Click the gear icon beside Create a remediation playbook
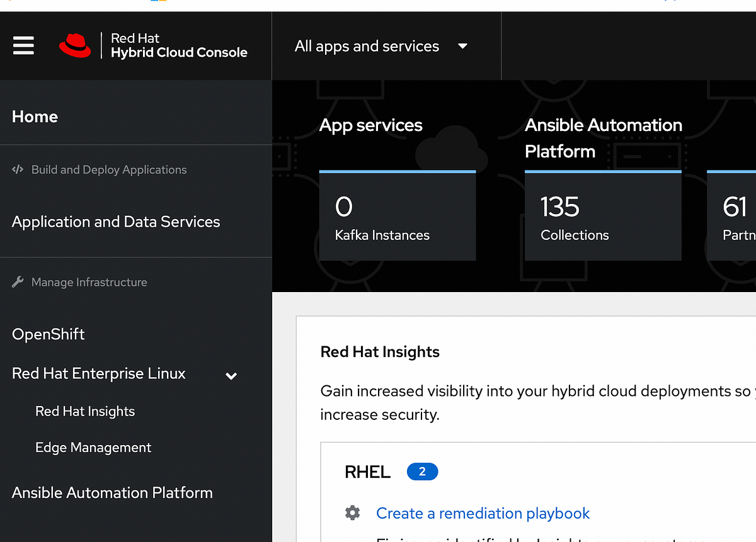Image resolution: width=756 pixels, height=542 pixels. coord(353,513)
